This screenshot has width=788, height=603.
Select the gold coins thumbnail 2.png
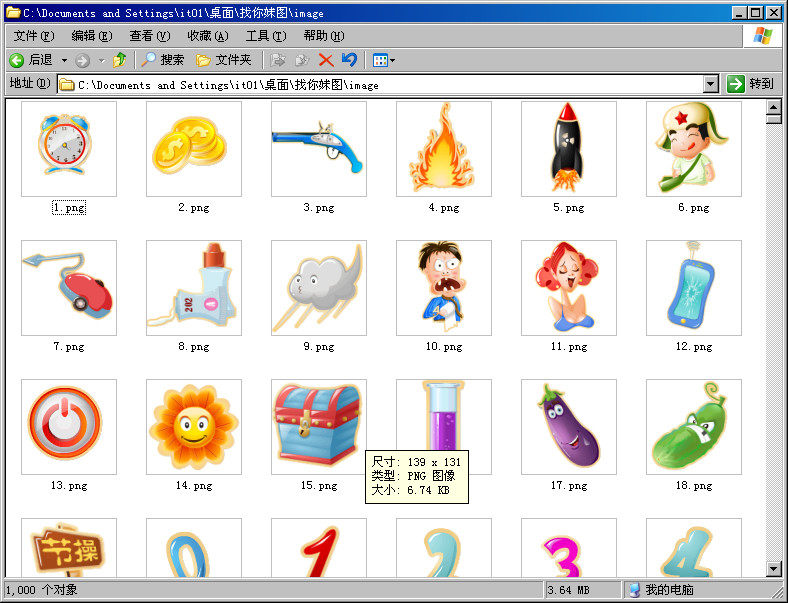tap(194, 149)
